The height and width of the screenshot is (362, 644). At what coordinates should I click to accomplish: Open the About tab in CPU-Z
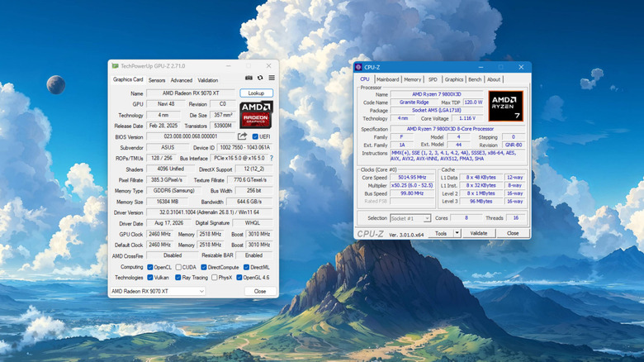point(494,79)
